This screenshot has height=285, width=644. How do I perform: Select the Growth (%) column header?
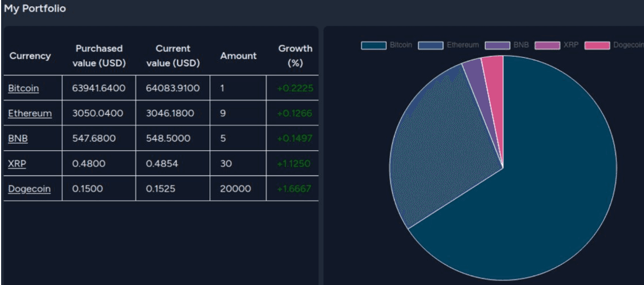pyautogui.click(x=295, y=56)
